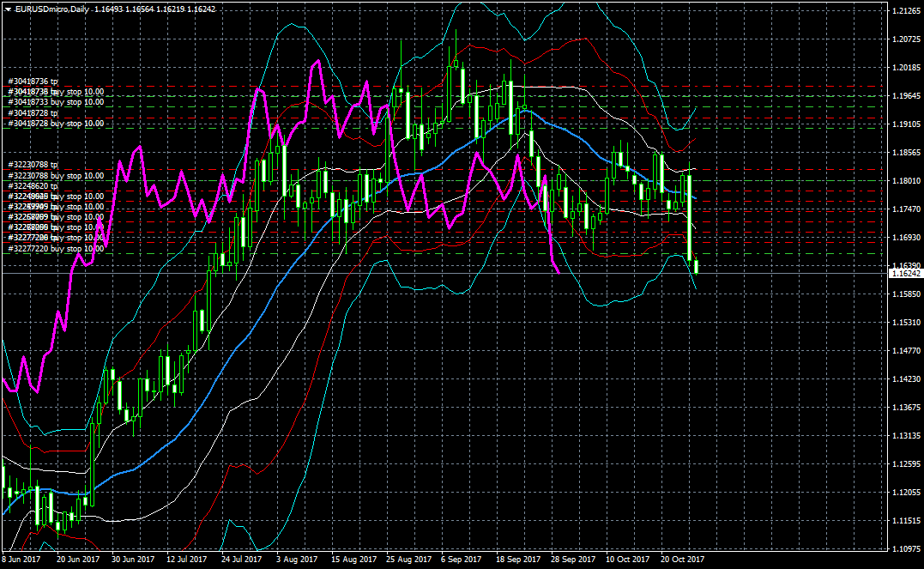Open the one-click trading arrow beside EURUSDmicro
The width and height of the screenshot is (924, 569).
(8, 8)
